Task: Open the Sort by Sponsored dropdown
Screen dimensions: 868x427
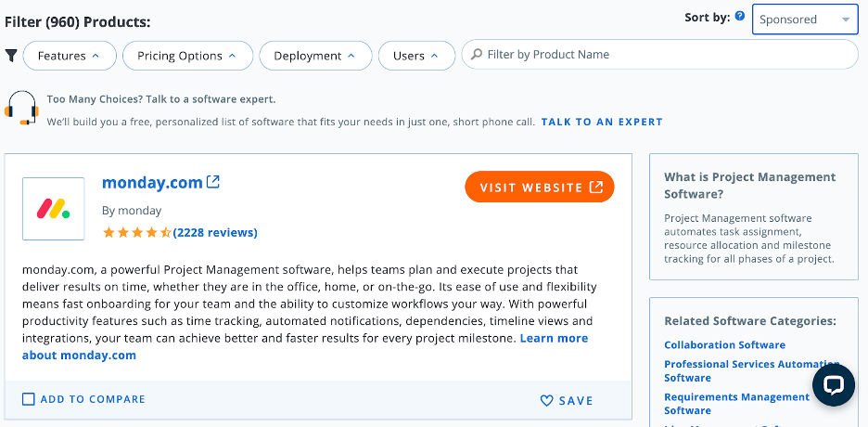Action: (806, 19)
